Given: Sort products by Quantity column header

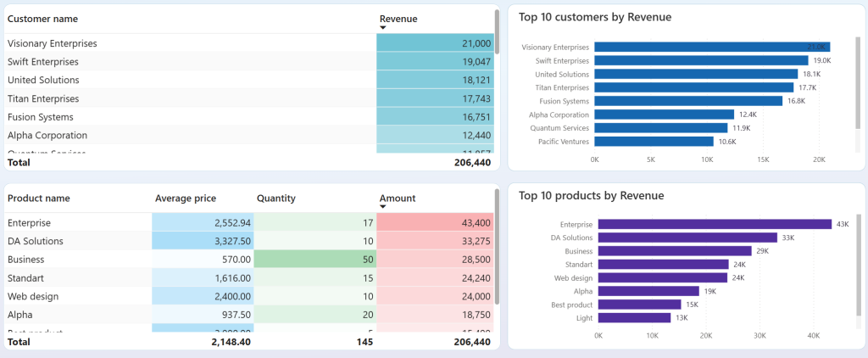Looking at the screenshot, I should [x=275, y=199].
